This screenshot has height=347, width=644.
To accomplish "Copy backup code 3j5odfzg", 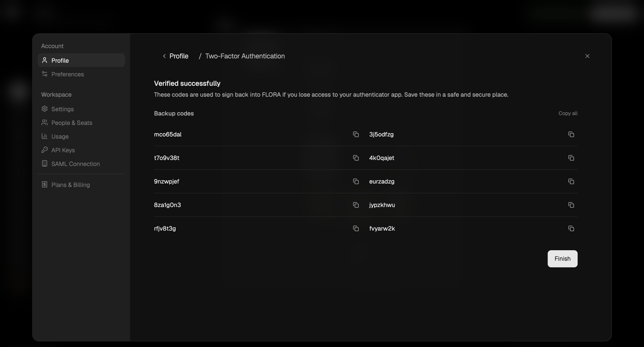I will 571,134.
